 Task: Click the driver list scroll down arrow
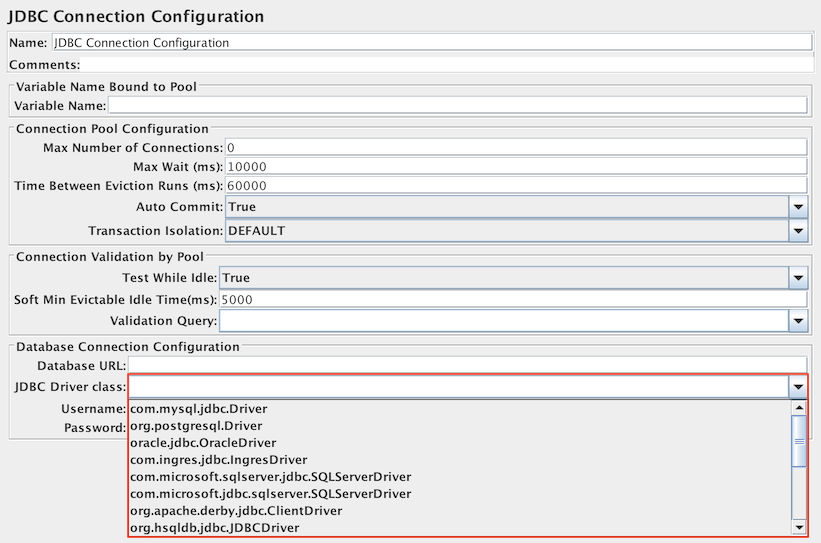798,527
